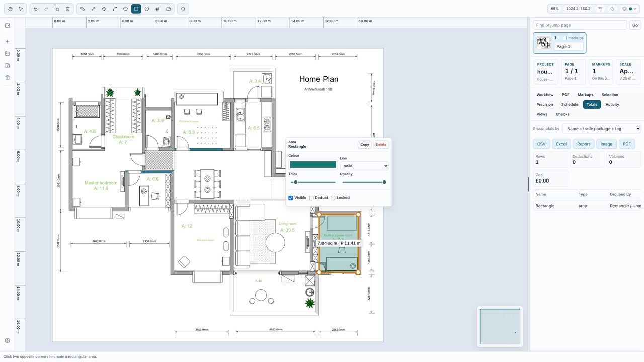Viewport: 644px width, 362px height.
Task: Select the ruler measure tool
Action: coord(83,9)
